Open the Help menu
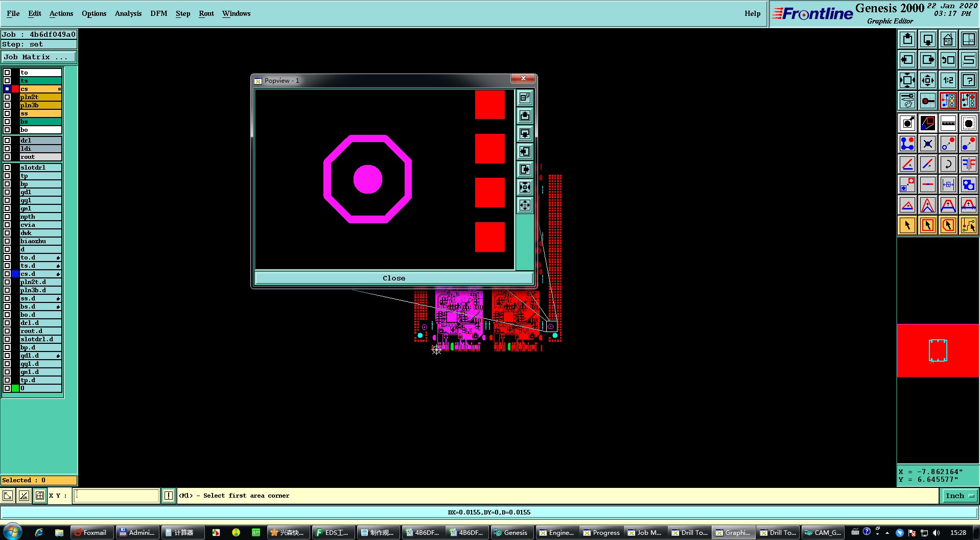This screenshot has height=540, width=980. pos(752,13)
